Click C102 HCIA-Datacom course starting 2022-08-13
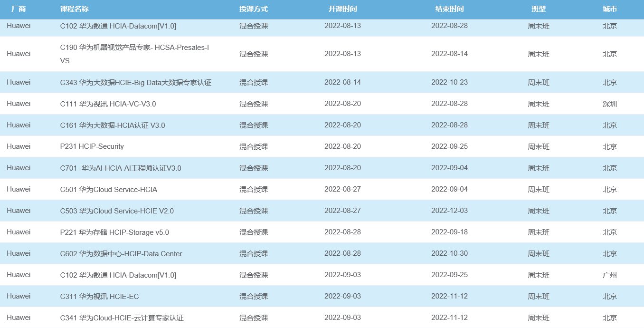644x328 pixels. (x=118, y=26)
